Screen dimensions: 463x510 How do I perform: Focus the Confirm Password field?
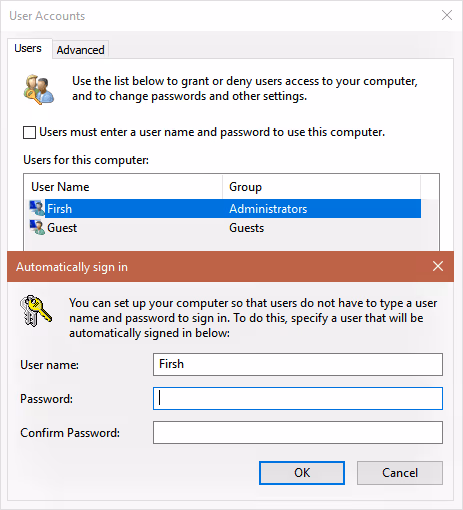tap(298, 432)
